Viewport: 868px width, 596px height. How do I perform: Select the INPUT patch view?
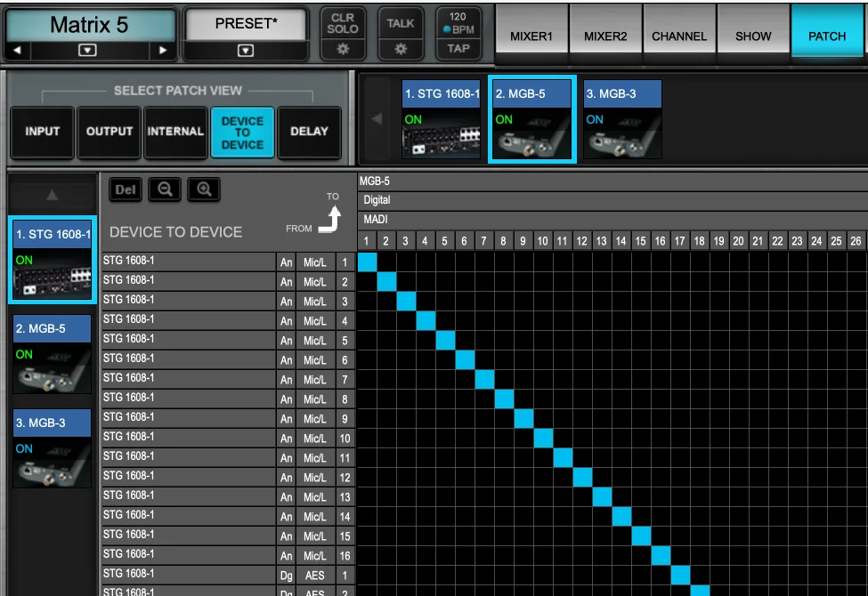coord(42,132)
